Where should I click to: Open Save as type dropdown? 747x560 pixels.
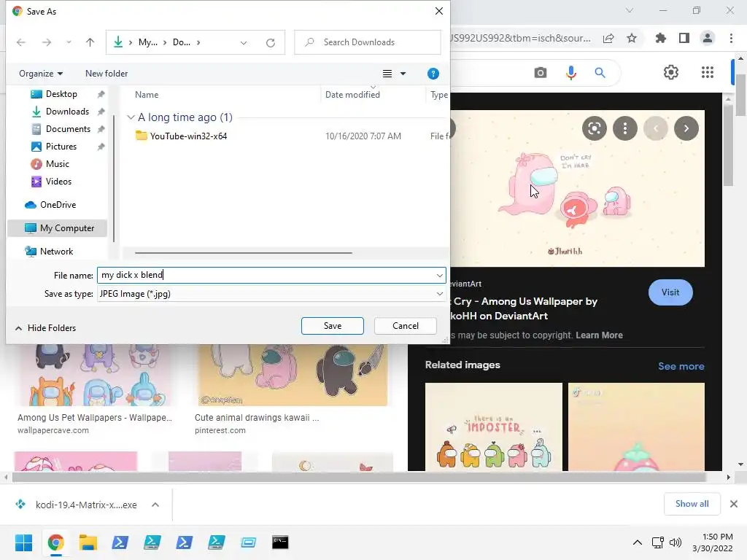pyautogui.click(x=440, y=294)
